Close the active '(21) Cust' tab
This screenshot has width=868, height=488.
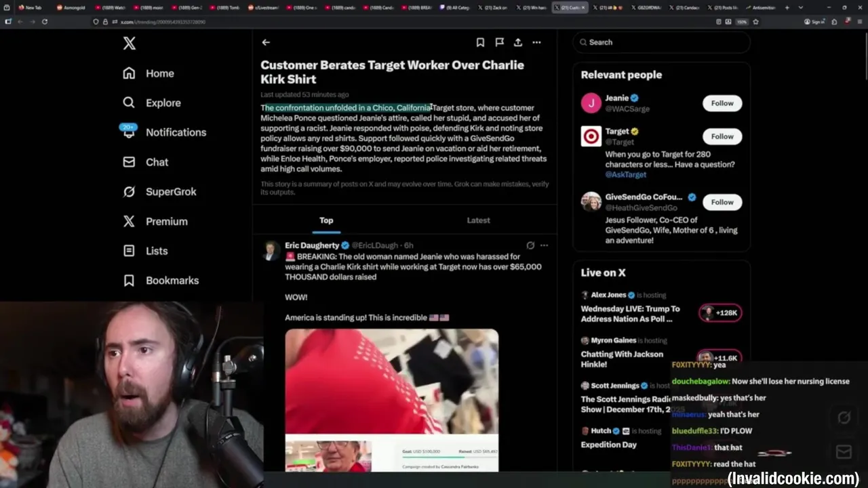coord(583,7)
